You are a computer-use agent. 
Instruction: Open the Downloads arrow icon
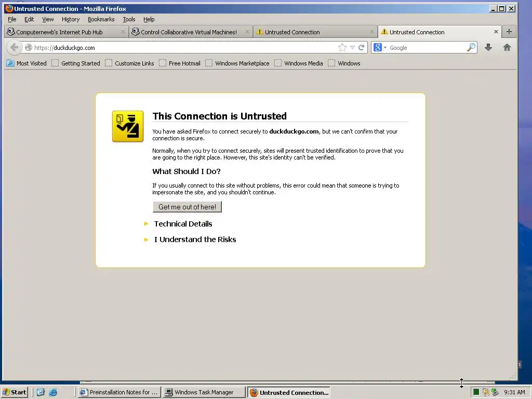pos(488,47)
